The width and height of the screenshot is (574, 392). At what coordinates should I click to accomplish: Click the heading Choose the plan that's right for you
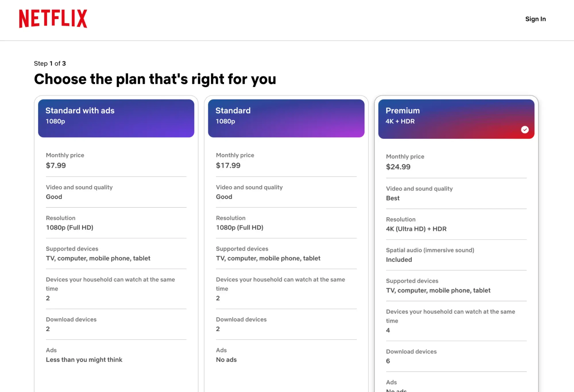155,79
